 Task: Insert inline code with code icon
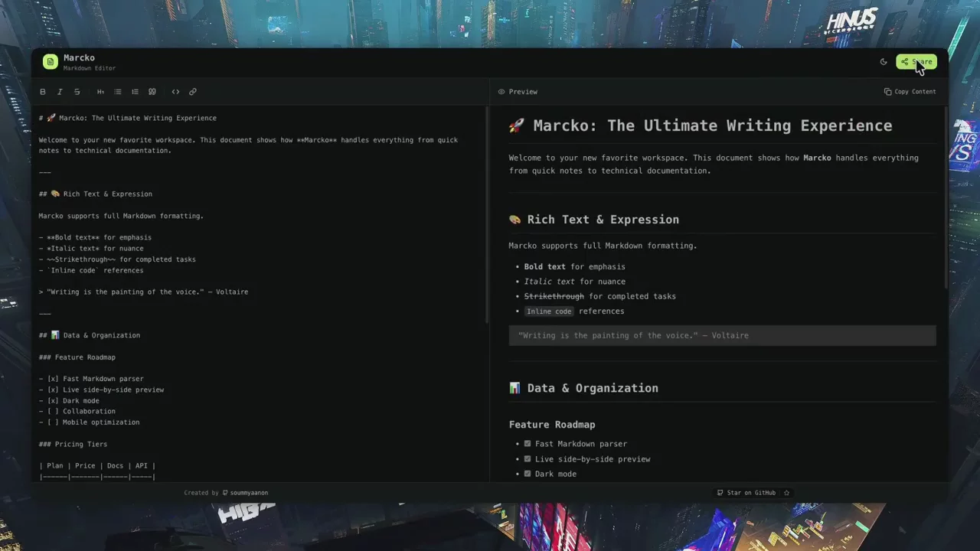[175, 92]
